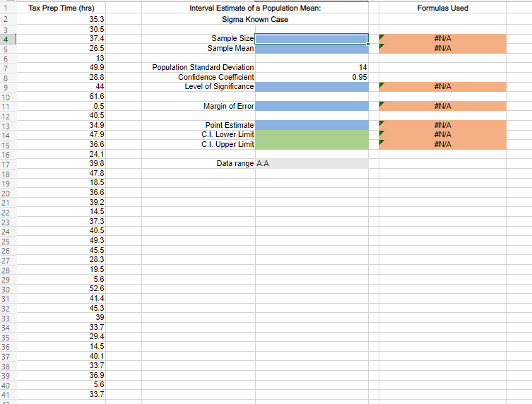The image size is (532, 404).
Task: Click the Sigma Known Case subtitle cell
Action: (255, 20)
